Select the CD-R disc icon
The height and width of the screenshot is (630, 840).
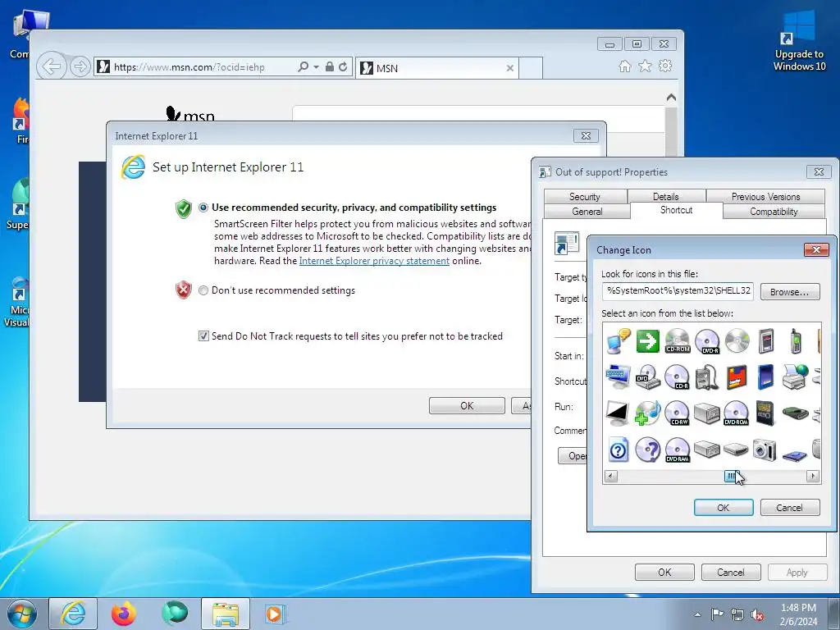(x=677, y=377)
